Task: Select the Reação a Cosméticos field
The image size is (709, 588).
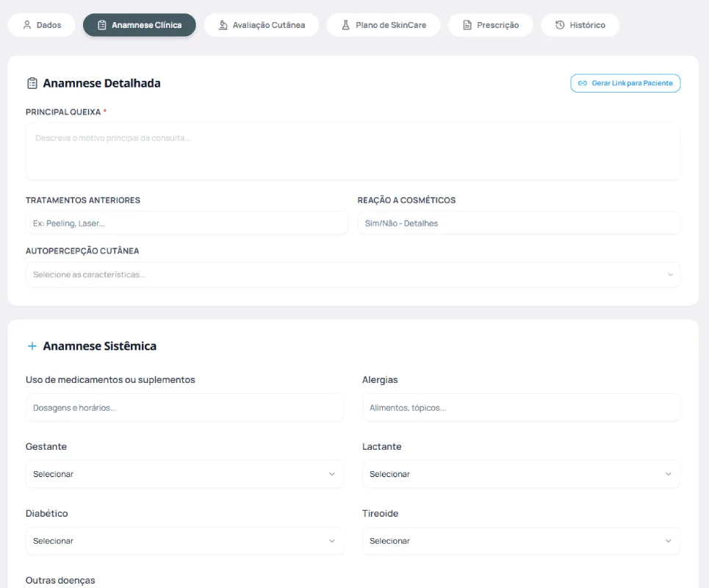Action: pos(519,223)
